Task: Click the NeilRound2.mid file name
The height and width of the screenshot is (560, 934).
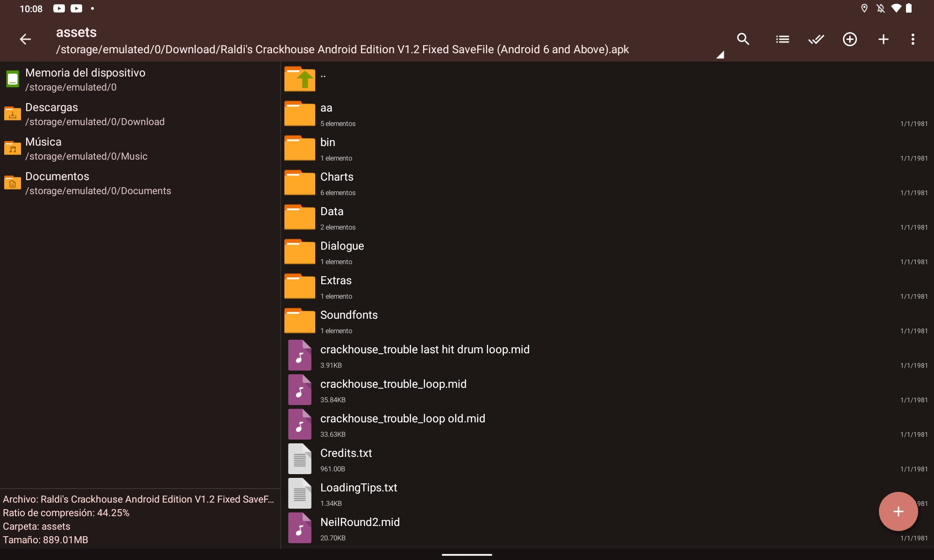Action: click(x=360, y=522)
